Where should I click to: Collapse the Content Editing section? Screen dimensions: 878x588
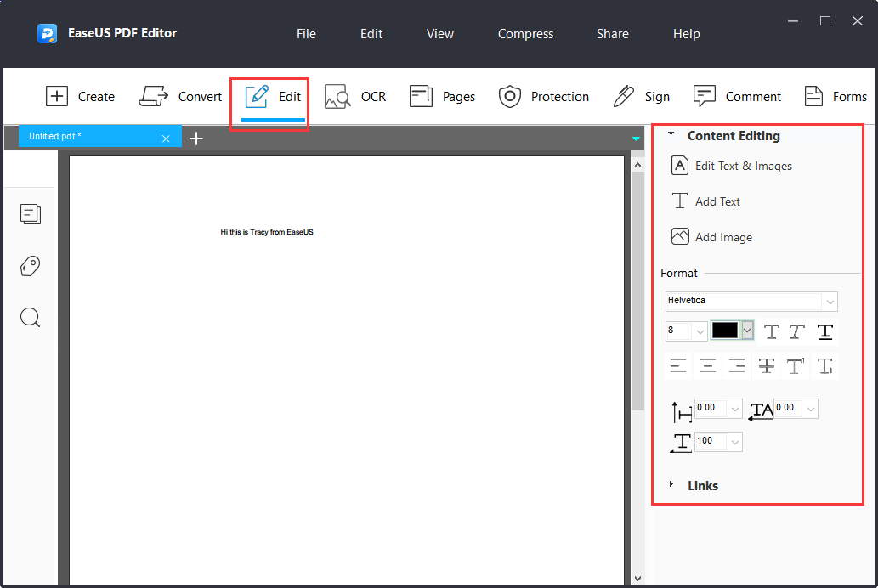[671, 134]
